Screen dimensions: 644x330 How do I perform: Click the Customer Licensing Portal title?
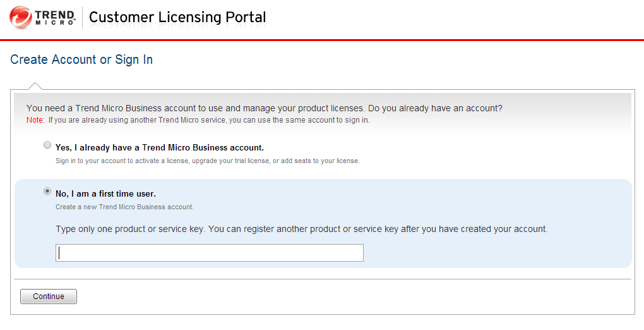pos(177,17)
